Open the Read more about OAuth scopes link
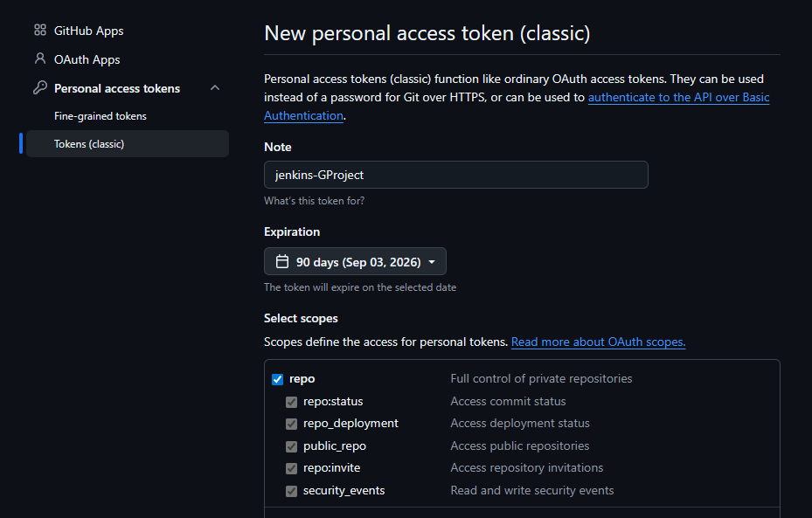 tap(598, 342)
